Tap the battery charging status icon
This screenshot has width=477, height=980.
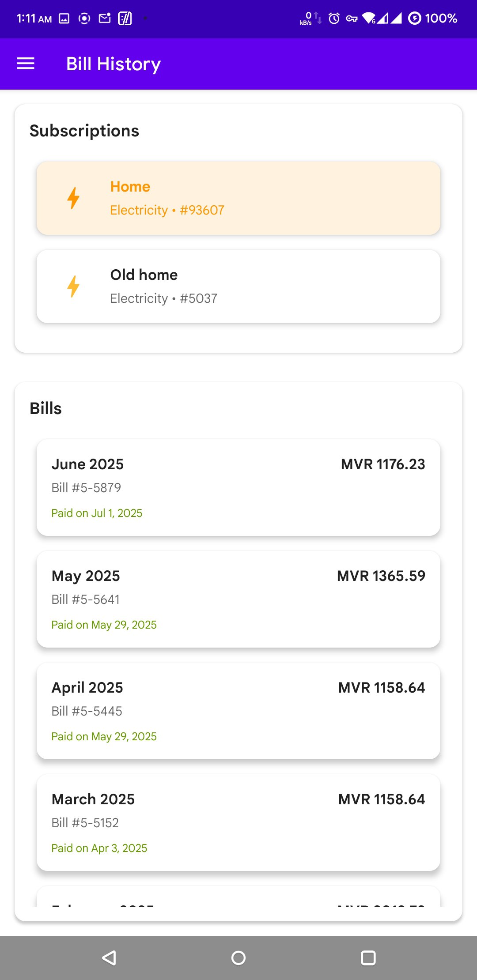(414, 19)
